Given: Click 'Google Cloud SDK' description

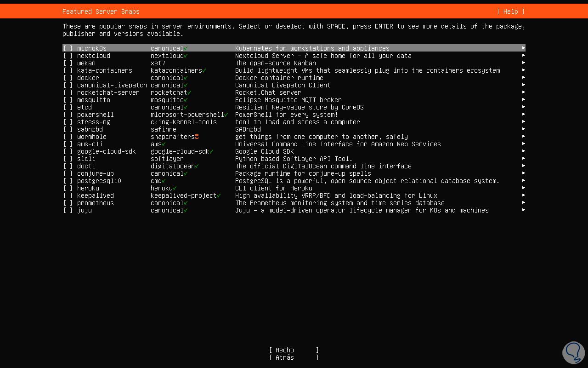Looking at the screenshot, I should pyautogui.click(x=265, y=151).
